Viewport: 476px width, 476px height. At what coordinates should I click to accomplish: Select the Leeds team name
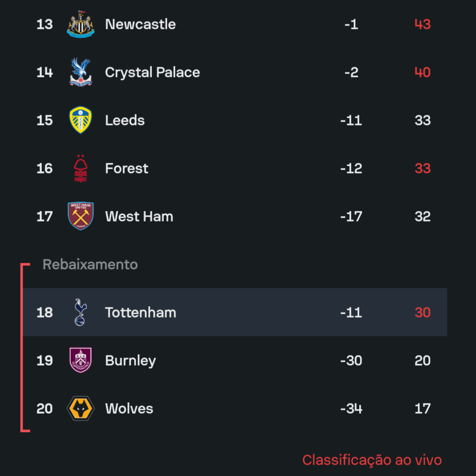coord(125,120)
